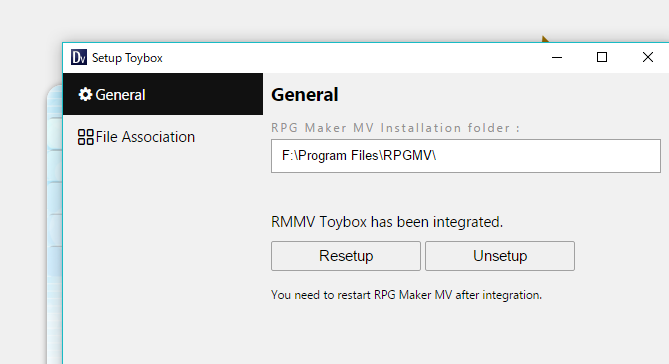Minimize the Setup Toybox window
The height and width of the screenshot is (364, 669).
point(557,57)
